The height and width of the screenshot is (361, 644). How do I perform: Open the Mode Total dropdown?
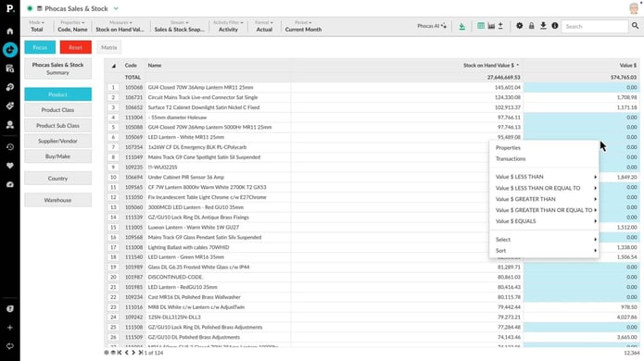coord(36,26)
